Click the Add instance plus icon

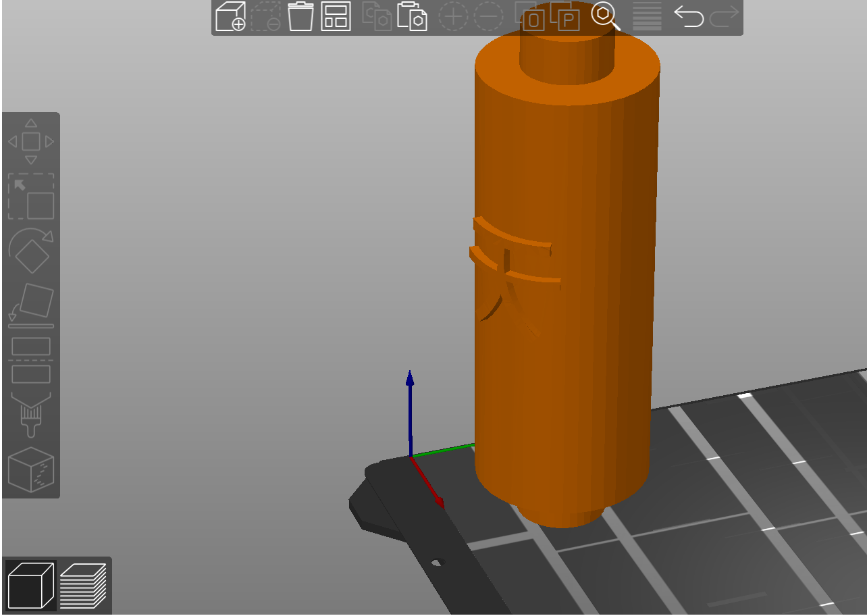tap(453, 16)
